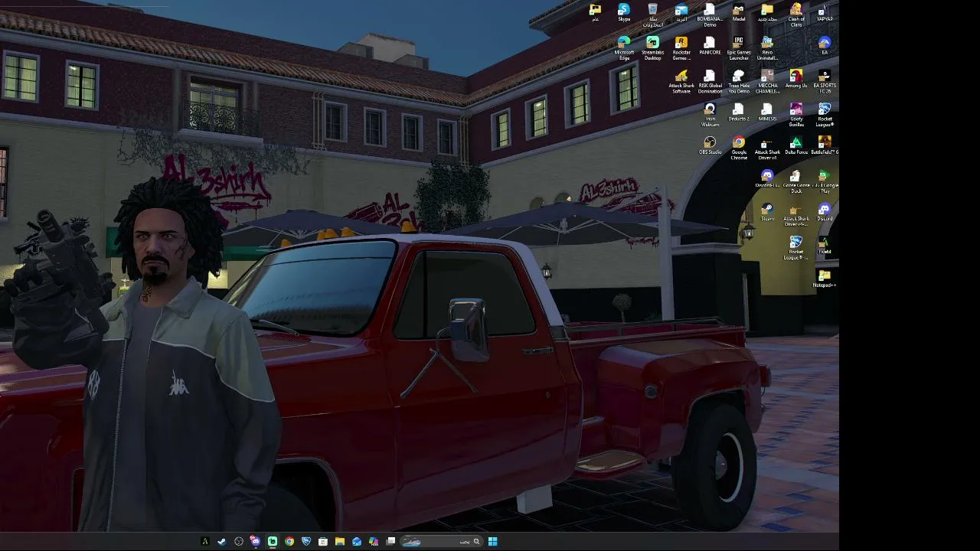Open Attack Shark Software shortcut

point(681,82)
